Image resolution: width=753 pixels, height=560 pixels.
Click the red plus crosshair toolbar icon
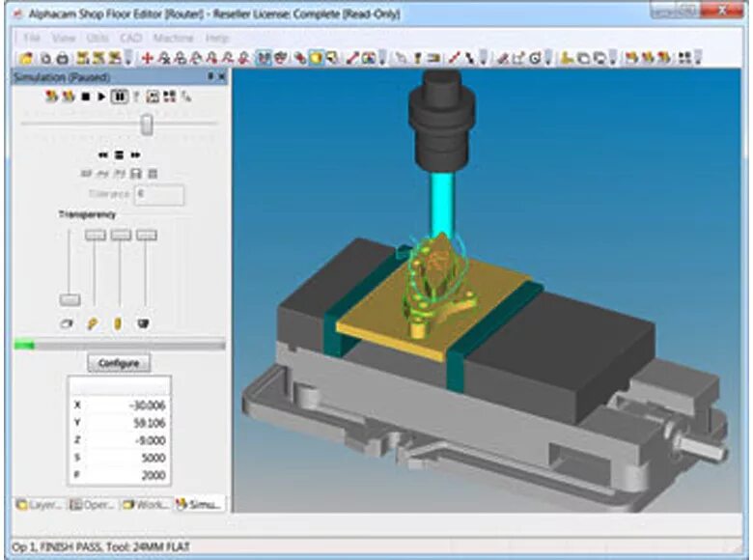click(x=148, y=59)
